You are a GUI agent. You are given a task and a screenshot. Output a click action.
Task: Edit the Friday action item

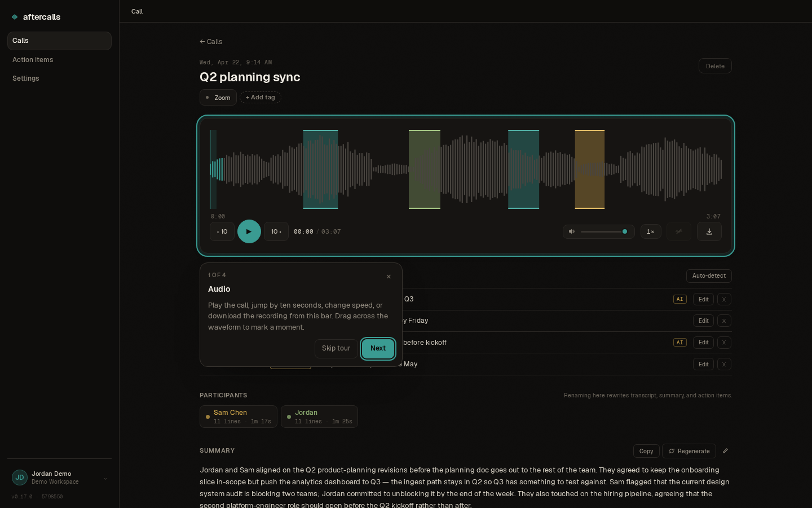pos(703,321)
